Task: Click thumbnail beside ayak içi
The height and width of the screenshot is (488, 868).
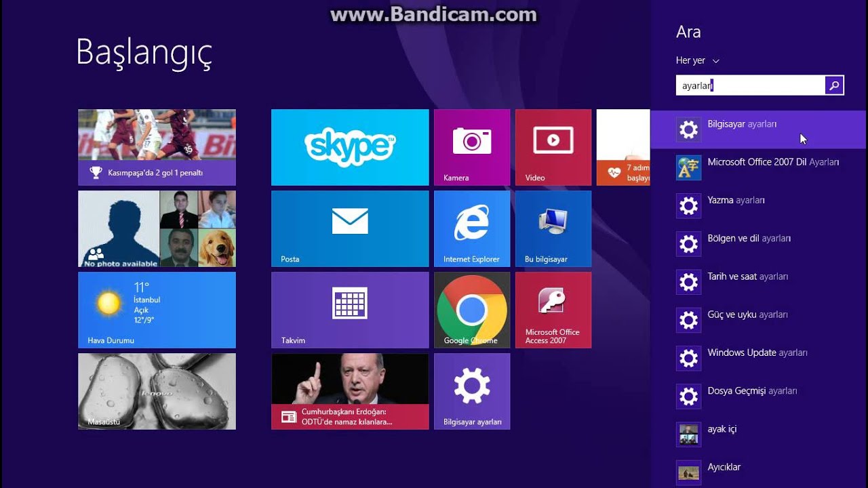Action: (688, 434)
